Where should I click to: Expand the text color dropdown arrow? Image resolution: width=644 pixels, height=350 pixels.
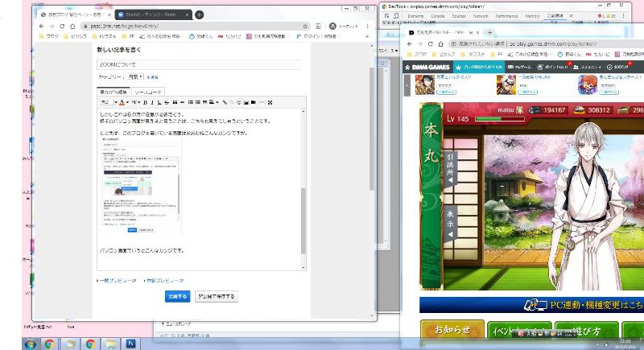coord(127,102)
